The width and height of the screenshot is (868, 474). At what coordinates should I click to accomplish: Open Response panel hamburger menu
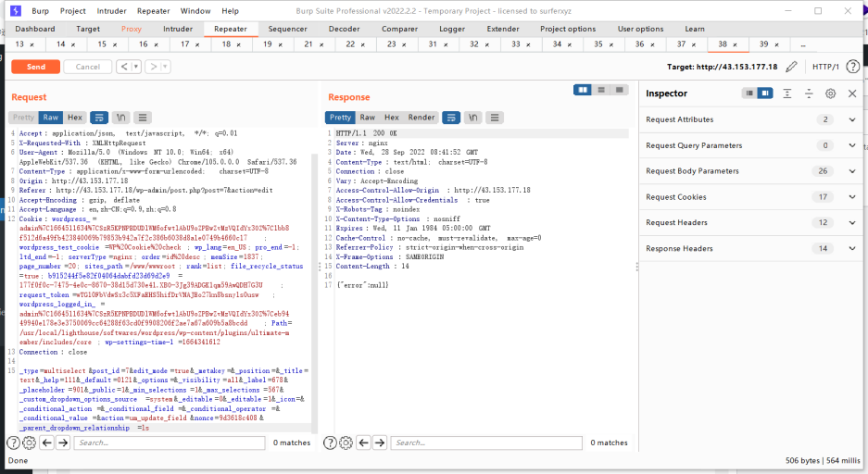tap(495, 118)
